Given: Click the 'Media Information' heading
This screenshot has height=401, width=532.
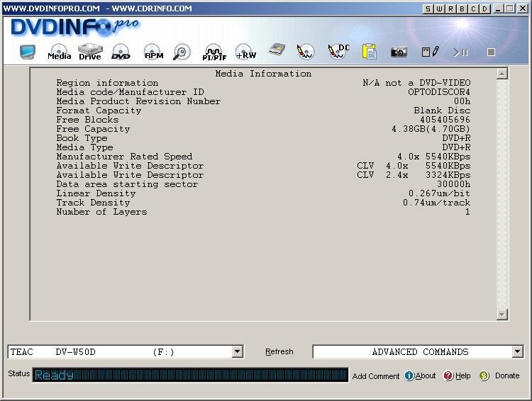Looking at the screenshot, I should (263, 74).
